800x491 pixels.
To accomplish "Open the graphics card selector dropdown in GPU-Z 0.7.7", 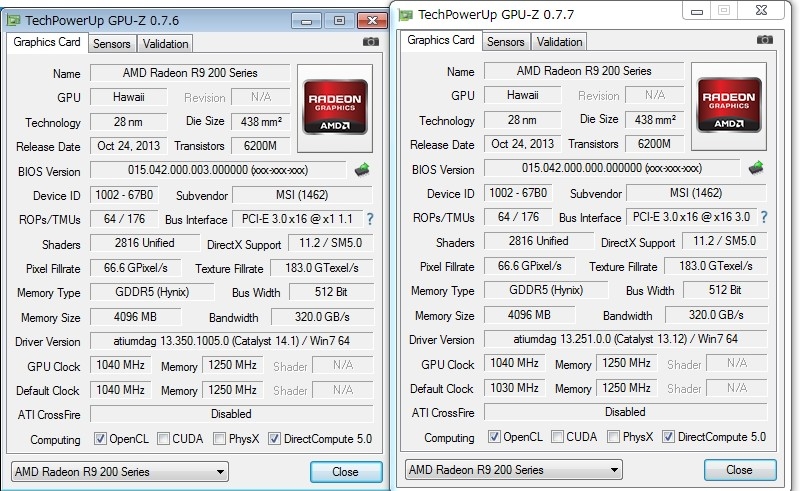I will pos(513,470).
